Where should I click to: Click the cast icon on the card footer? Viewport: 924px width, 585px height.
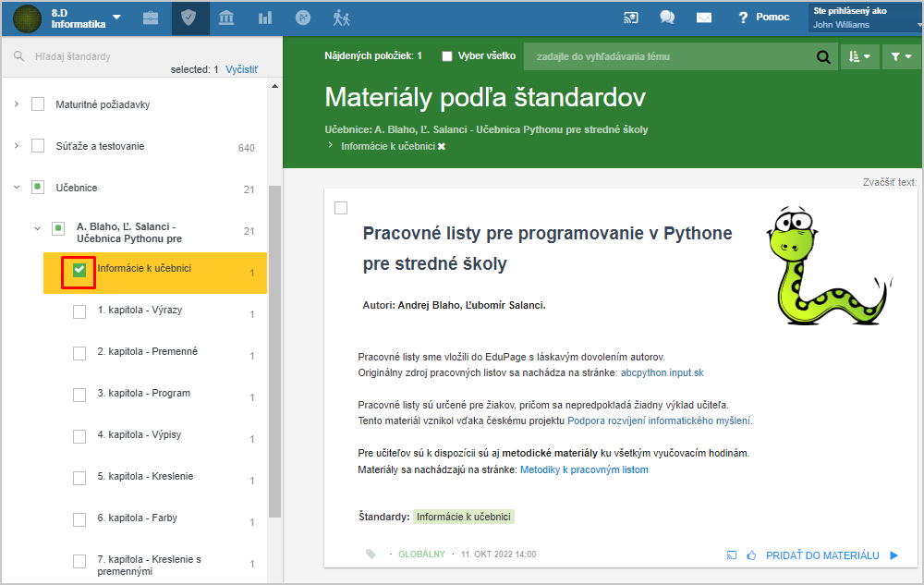731,555
